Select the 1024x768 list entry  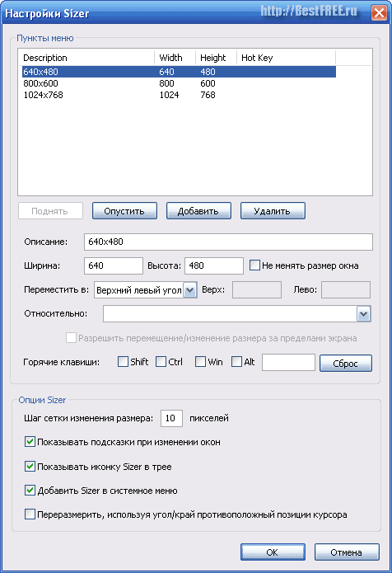(179, 95)
